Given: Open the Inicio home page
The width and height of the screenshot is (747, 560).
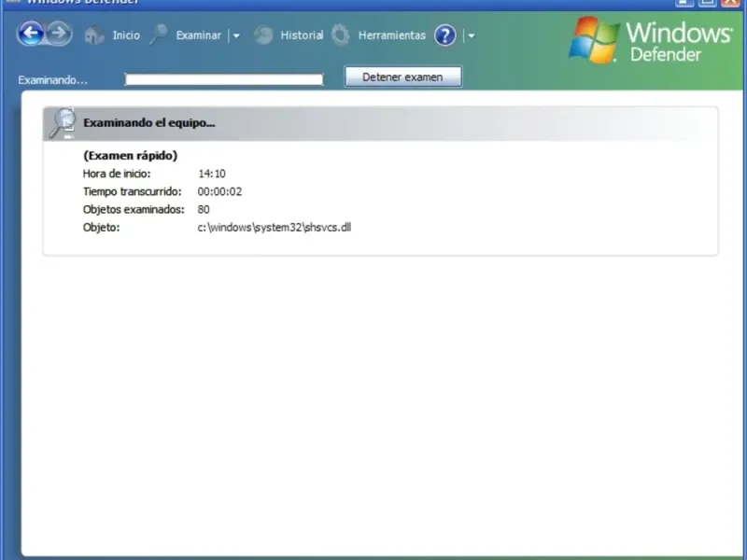Looking at the screenshot, I should 126,35.
